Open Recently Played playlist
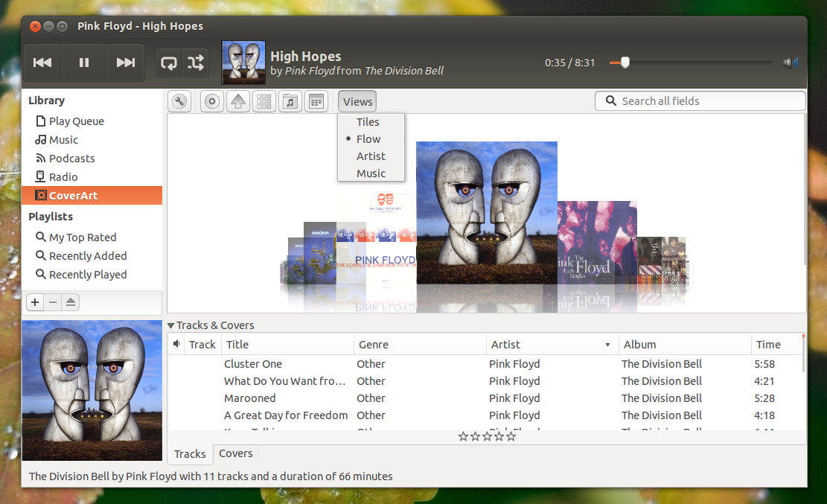The width and height of the screenshot is (827, 504). (x=92, y=275)
